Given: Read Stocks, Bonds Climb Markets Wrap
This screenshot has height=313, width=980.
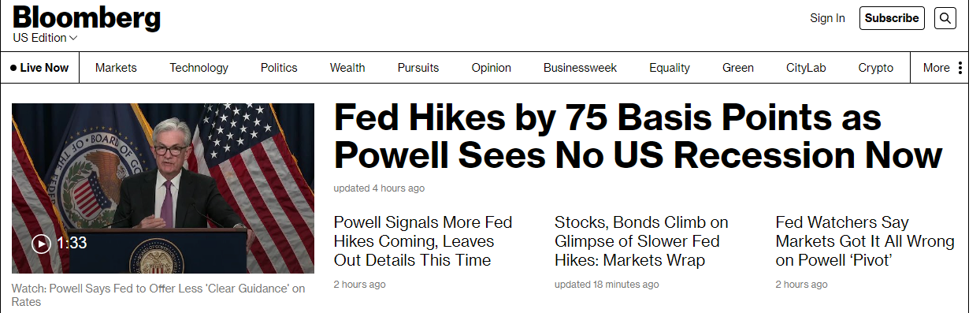Looking at the screenshot, I should (641, 241).
